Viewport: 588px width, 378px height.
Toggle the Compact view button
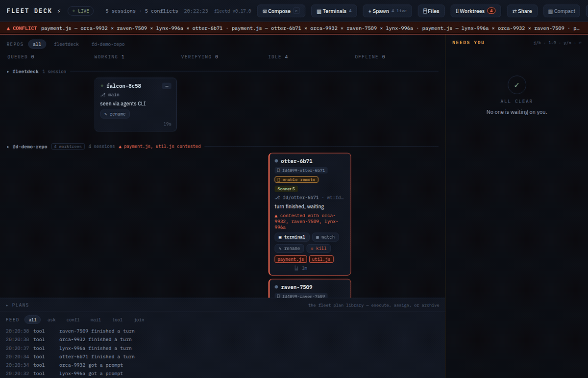point(562,11)
